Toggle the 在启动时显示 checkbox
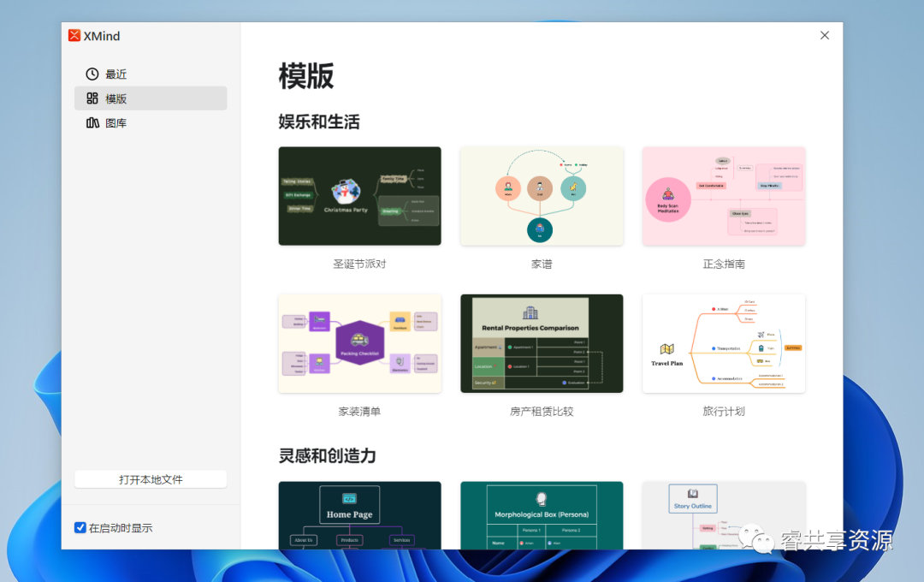 80,527
